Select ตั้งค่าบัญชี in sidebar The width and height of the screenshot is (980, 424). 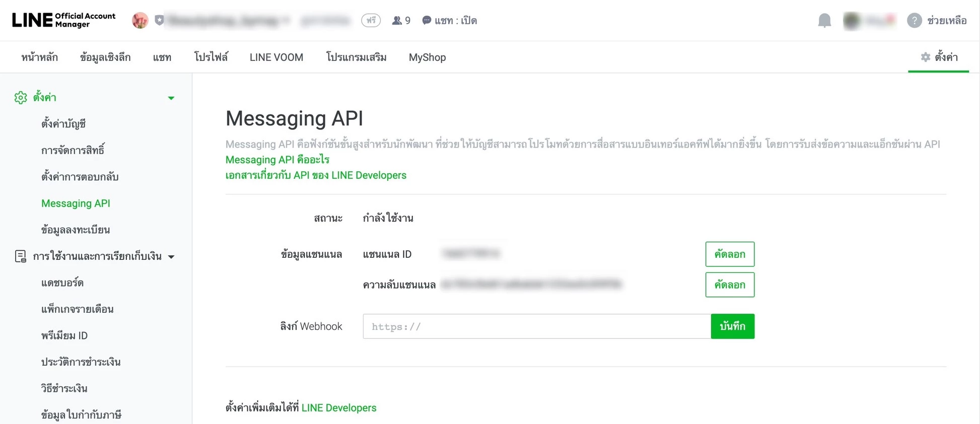[x=63, y=123]
